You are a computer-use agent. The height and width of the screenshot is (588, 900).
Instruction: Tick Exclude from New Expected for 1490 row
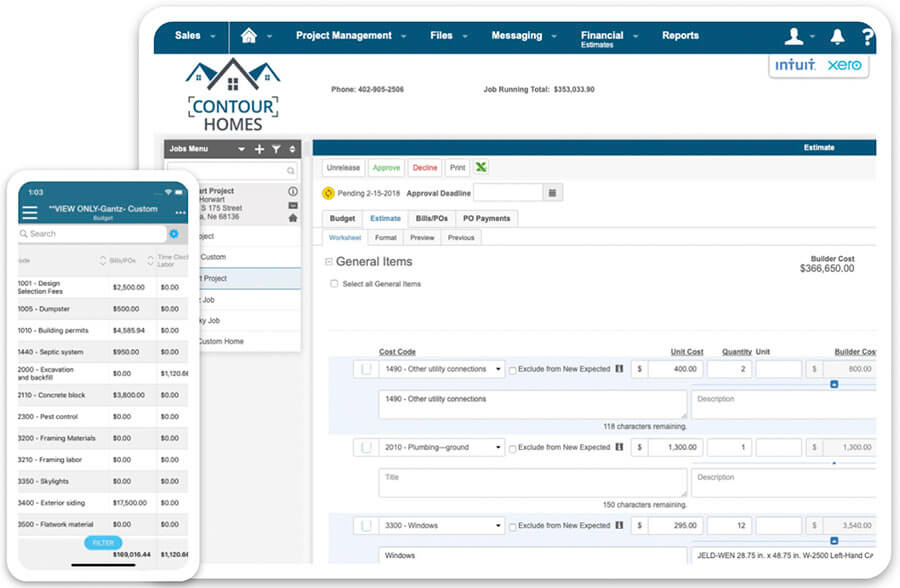point(513,370)
